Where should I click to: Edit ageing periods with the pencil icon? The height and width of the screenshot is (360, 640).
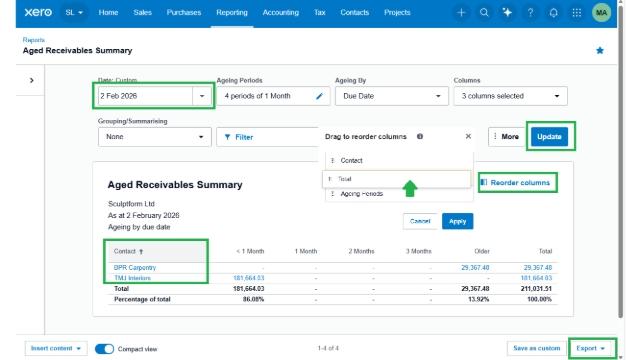tap(319, 96)
